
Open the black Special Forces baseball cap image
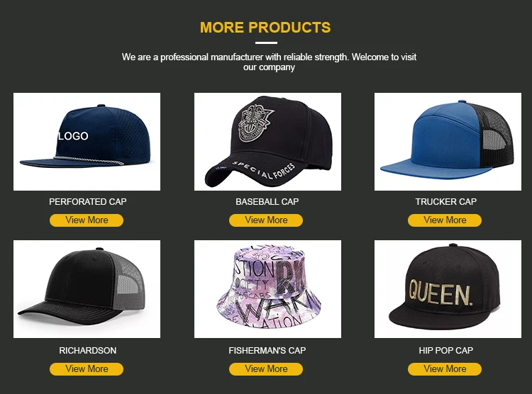267,142
